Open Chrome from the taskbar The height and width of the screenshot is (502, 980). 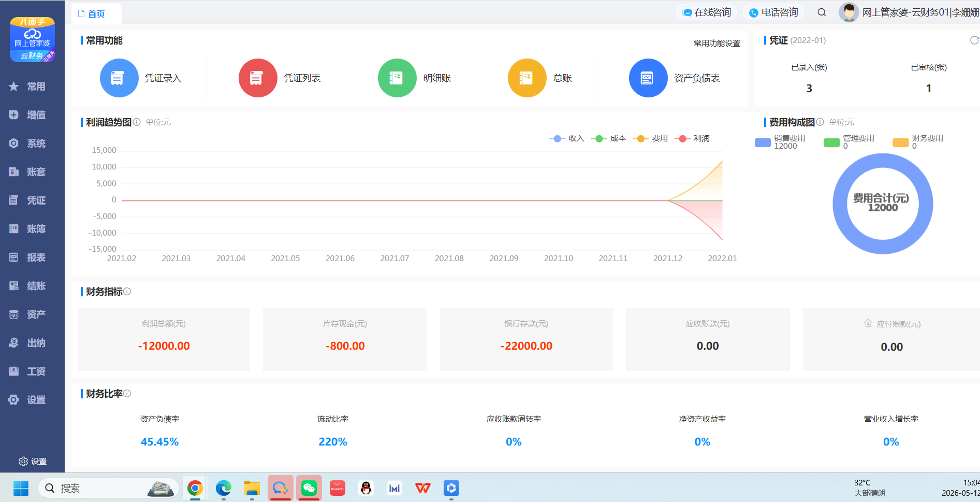point(195,488)
